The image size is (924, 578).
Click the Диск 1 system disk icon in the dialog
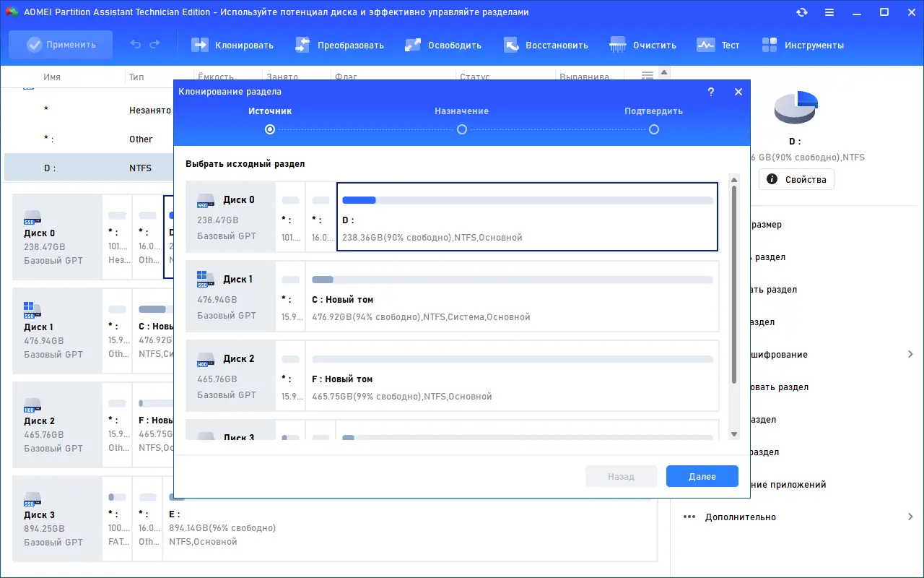point(206,278)
